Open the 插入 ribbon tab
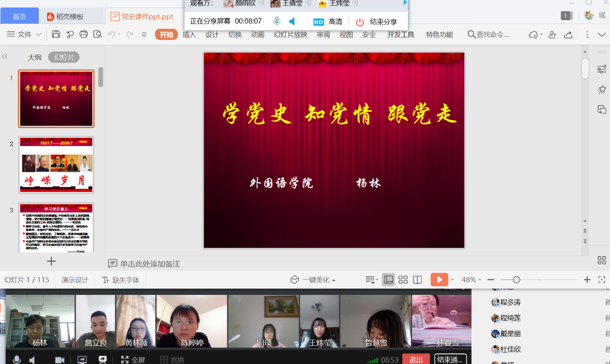Viewport: 610px width, 364px height. [189, 34]
